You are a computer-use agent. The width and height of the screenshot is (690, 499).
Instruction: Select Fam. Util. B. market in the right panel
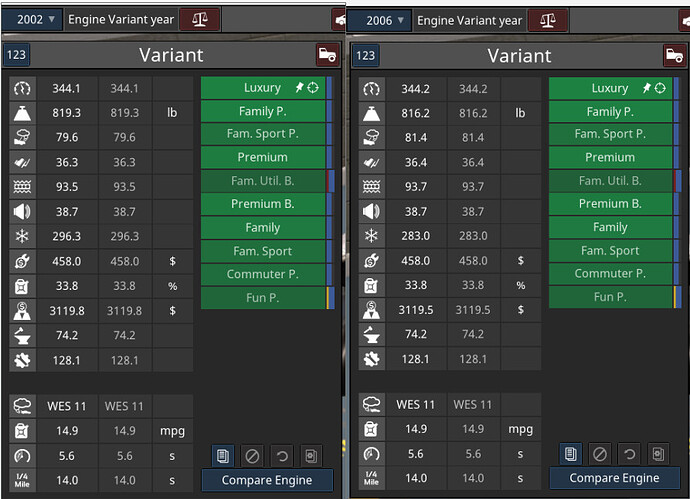click(x=610, y=181)
